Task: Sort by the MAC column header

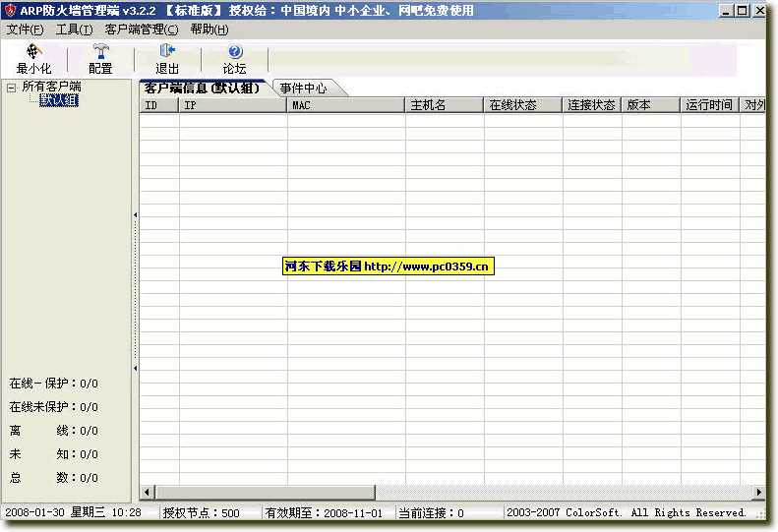Action: (345, 105)
